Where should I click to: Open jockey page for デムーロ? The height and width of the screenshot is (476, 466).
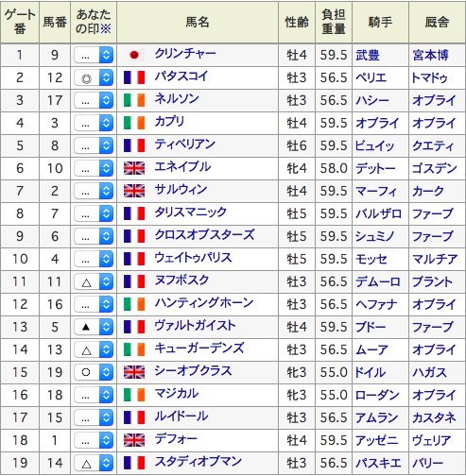(x=378, y=282)
